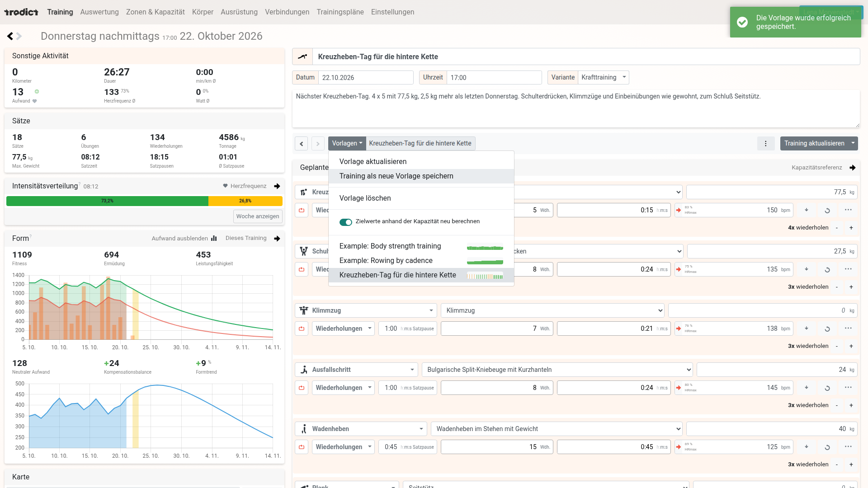This screenshot has height=488, width=868.
Task: Delete the Wadenheben set using the red icon
Action: 302,447
